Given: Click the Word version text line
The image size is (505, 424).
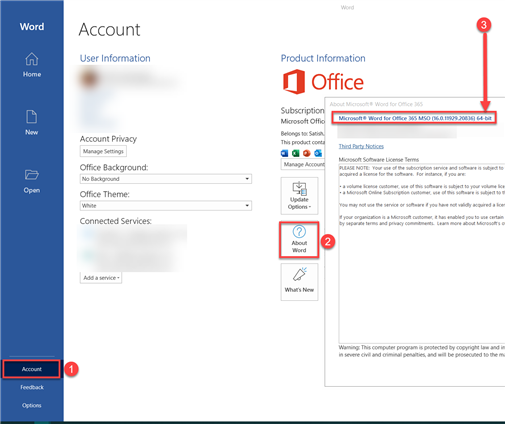Looking at the screenshot, I should click(x=415, y=118).
